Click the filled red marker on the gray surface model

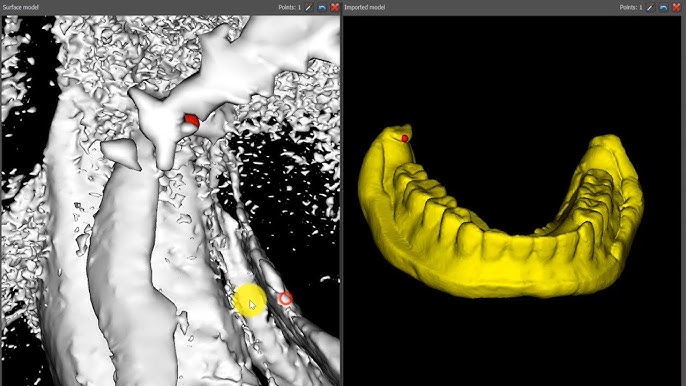click(192, 120)
